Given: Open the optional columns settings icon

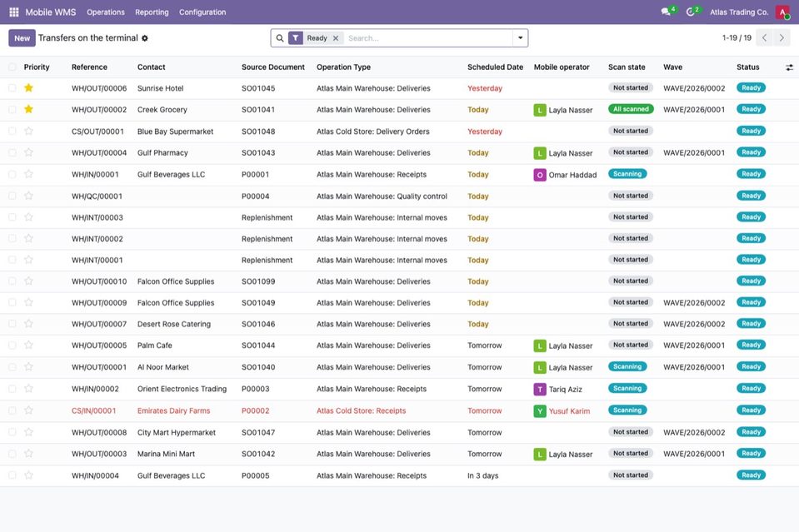Looking at the screenshot, I should 789,67.
